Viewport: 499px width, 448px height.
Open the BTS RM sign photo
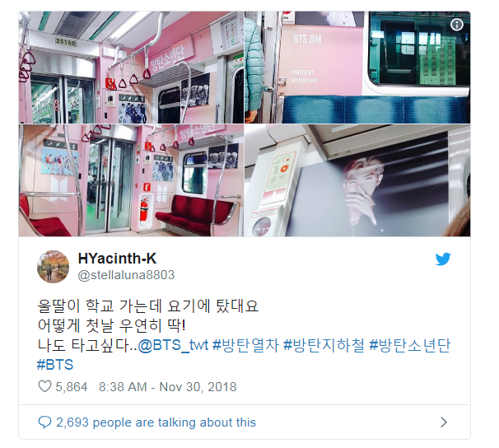click(357, 68)
